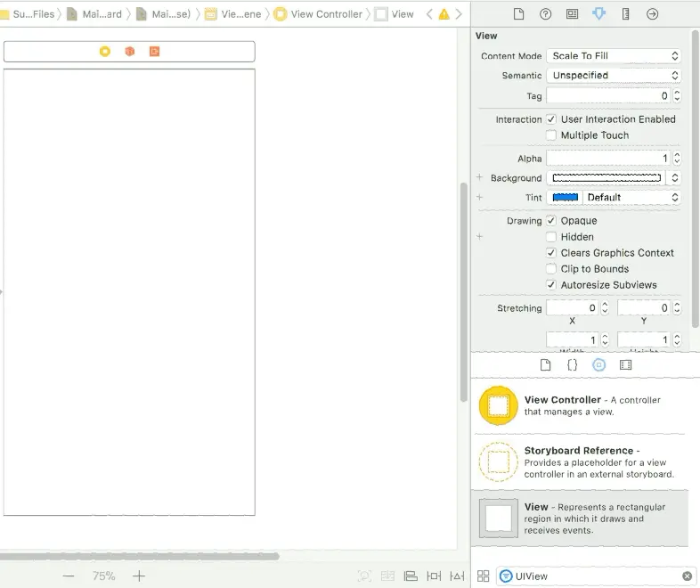Show the File Template library
The image size is (700, 588).
(x=545, y=365)
